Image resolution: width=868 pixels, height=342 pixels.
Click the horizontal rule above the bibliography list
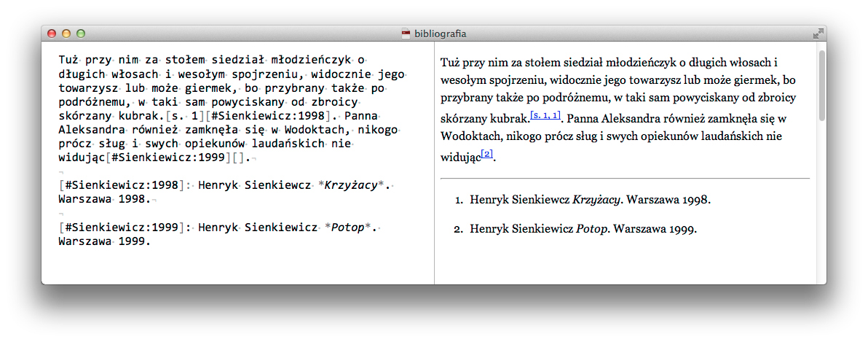(x=625, y=178)
